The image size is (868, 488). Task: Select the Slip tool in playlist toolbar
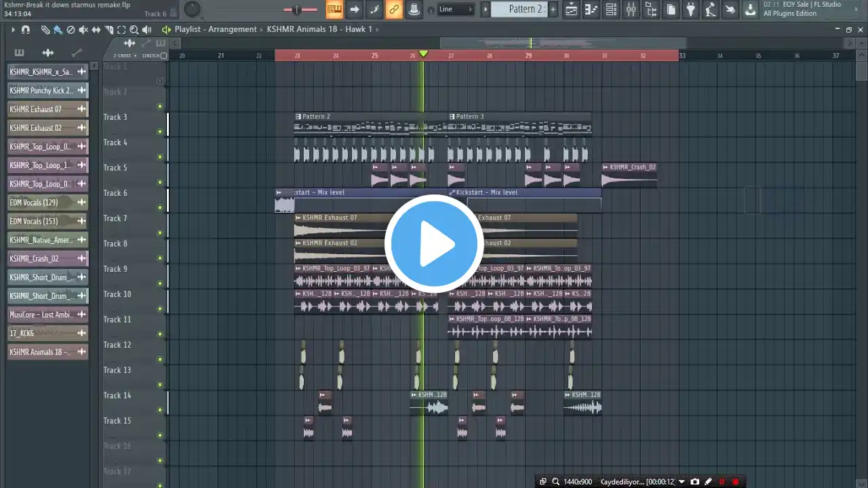pos(96,30)
